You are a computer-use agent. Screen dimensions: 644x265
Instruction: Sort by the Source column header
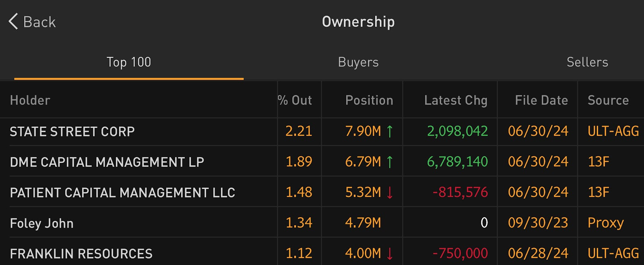(x=608, y=100)
